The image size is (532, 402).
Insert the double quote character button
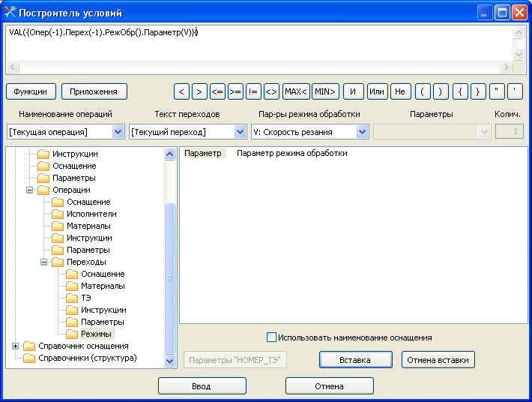498,91
